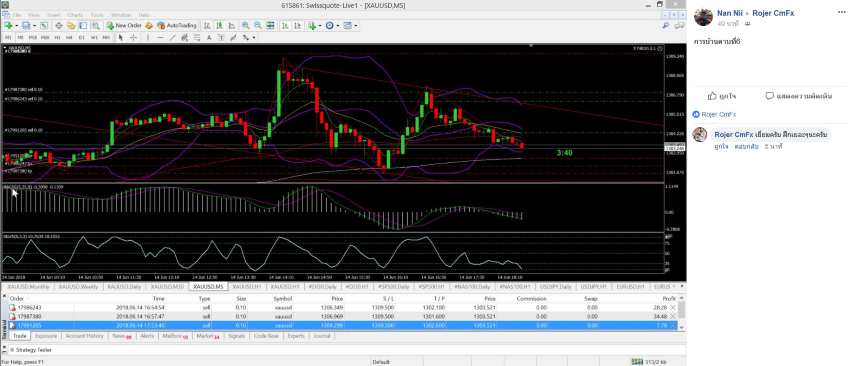Open the Periods clock dropdown
This screenshot has height=366, width=854.
tap(331, 26)
